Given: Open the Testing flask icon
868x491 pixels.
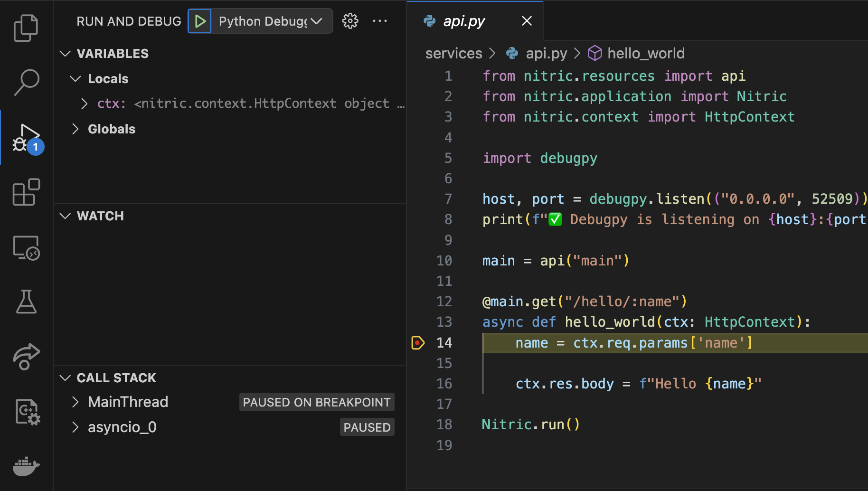Looking at the screenshot, I should click(26, 302).
